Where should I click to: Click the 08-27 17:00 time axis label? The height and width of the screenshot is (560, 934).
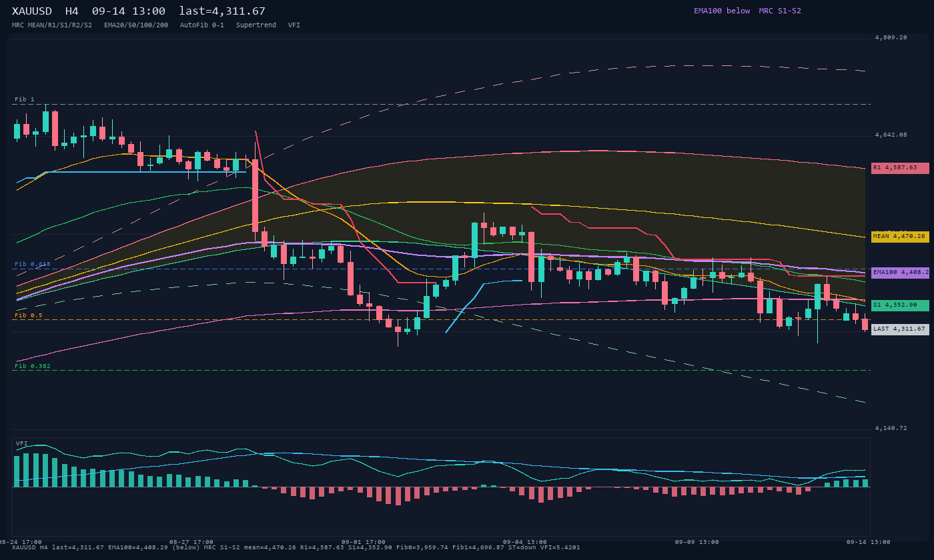[191, 542]
